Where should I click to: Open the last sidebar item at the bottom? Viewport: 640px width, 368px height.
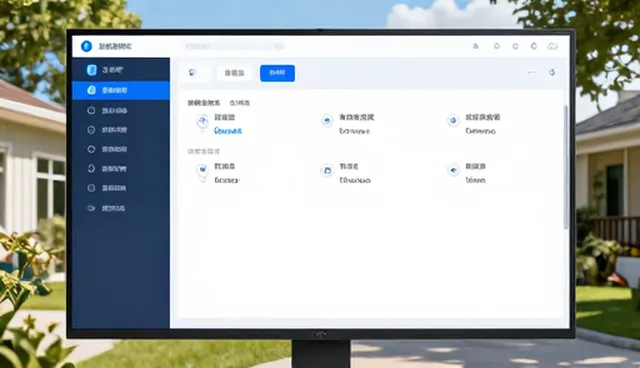[121, 208]
